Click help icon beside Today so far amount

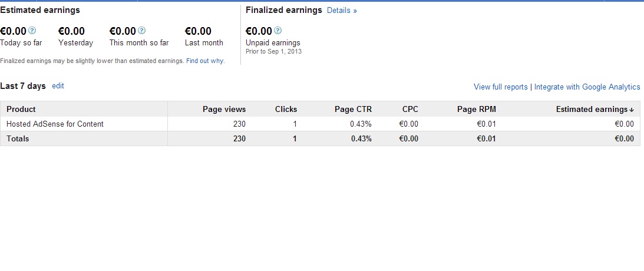tap(32, 31)
